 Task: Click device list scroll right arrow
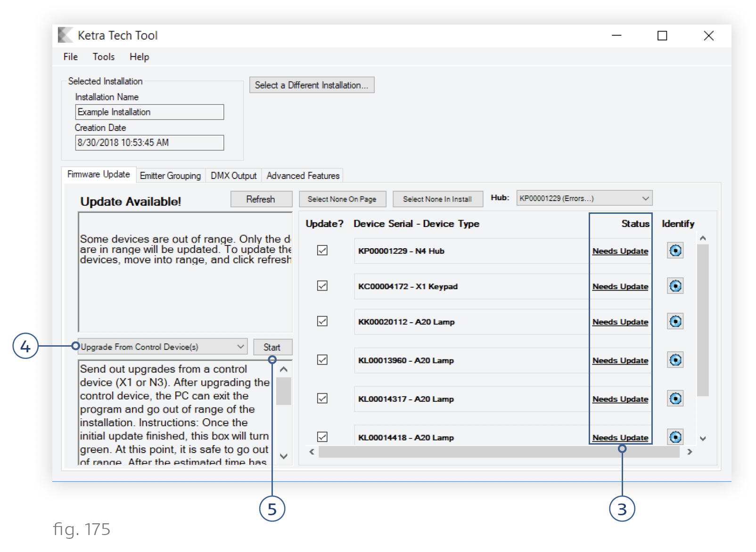click(690, 452)
